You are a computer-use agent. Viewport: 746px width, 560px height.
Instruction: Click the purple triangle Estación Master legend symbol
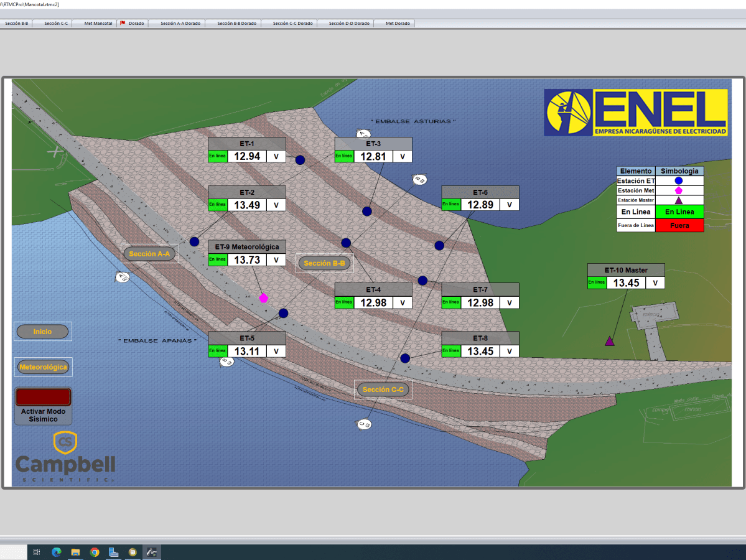click(x=679, y=200)
